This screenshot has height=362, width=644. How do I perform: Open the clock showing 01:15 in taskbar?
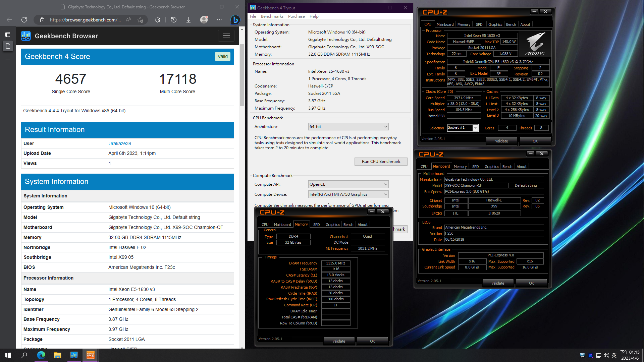click(630, 355)
